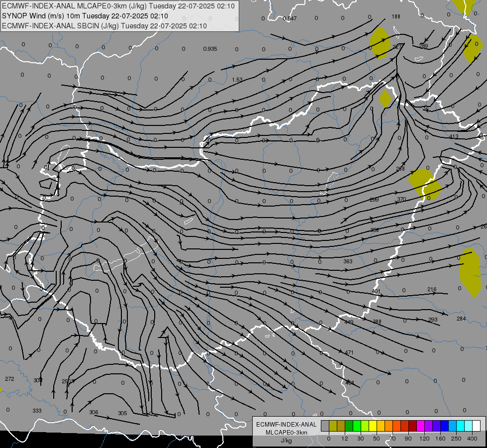This screenshot has height=448, width=487.
Task: Click the map value '305'
Action: [x=122, y=413]
